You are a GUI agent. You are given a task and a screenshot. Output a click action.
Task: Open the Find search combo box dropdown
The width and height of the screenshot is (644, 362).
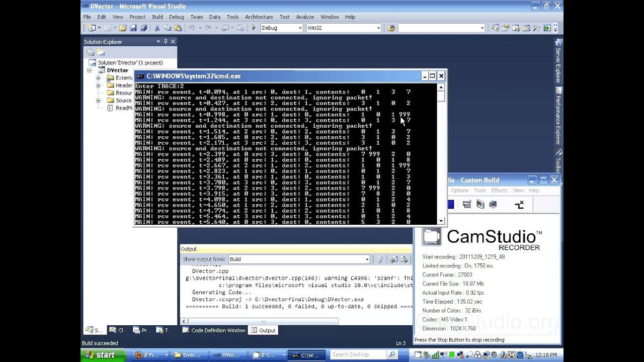point(482,28)
